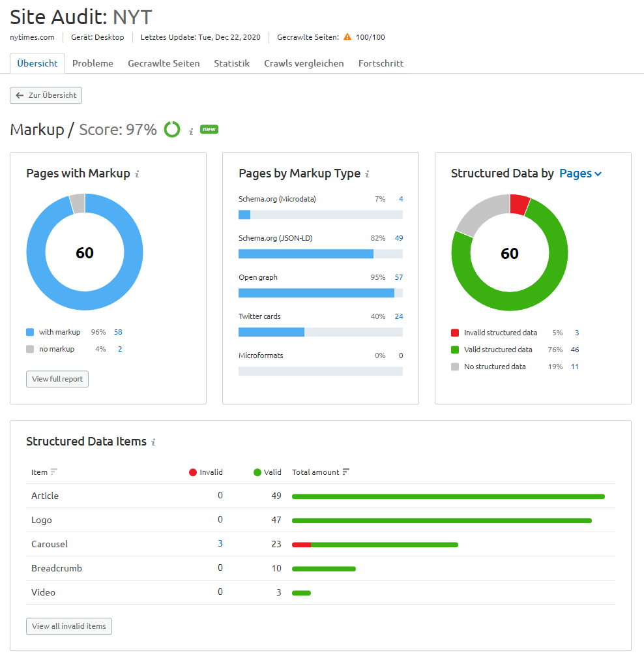The height and width of the screenshot is (664, 644).
Task: Open the 24 Twitter cards pages link
Action: [x=398, y=316]
